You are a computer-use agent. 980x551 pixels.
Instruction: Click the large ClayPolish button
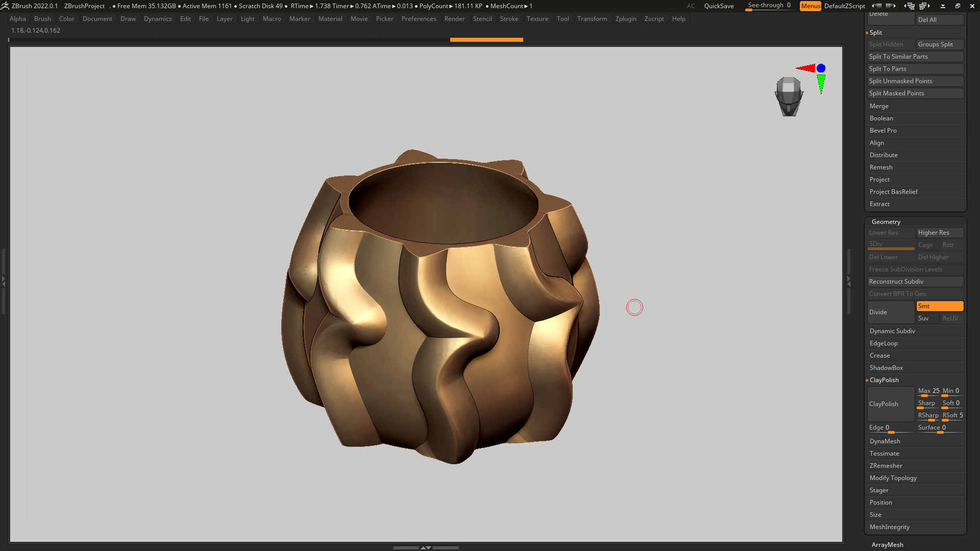coord(891,404)
